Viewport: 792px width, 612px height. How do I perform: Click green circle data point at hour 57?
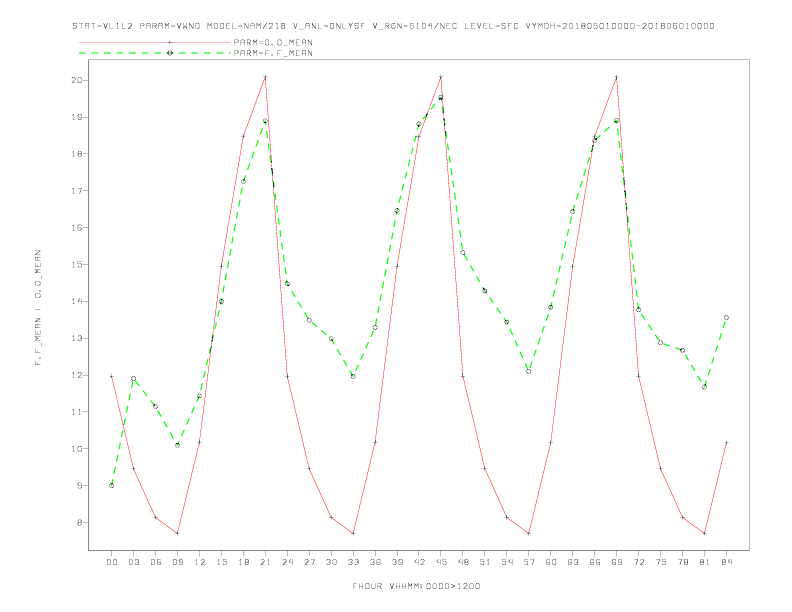(529, 371)
